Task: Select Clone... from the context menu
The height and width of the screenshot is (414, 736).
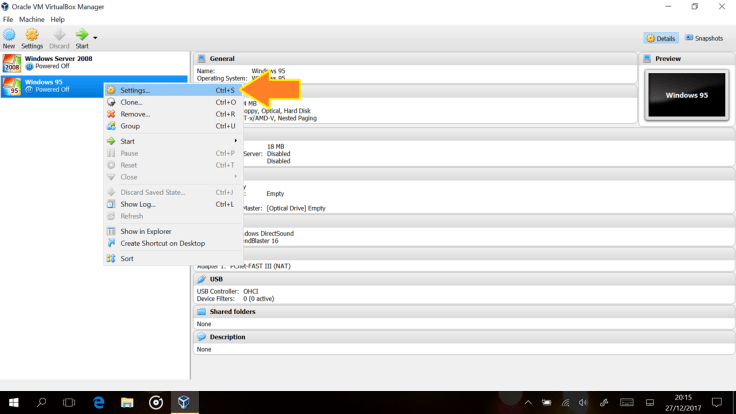Action: 131,102
